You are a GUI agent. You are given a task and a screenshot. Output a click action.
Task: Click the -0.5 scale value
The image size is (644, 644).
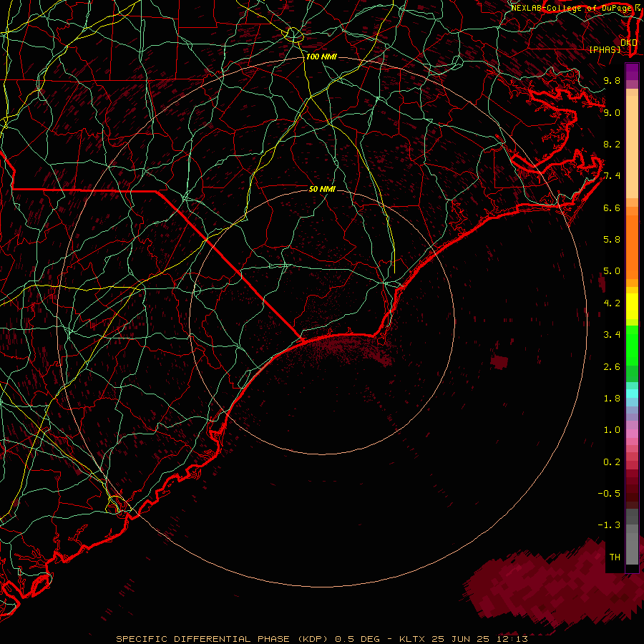609,494
